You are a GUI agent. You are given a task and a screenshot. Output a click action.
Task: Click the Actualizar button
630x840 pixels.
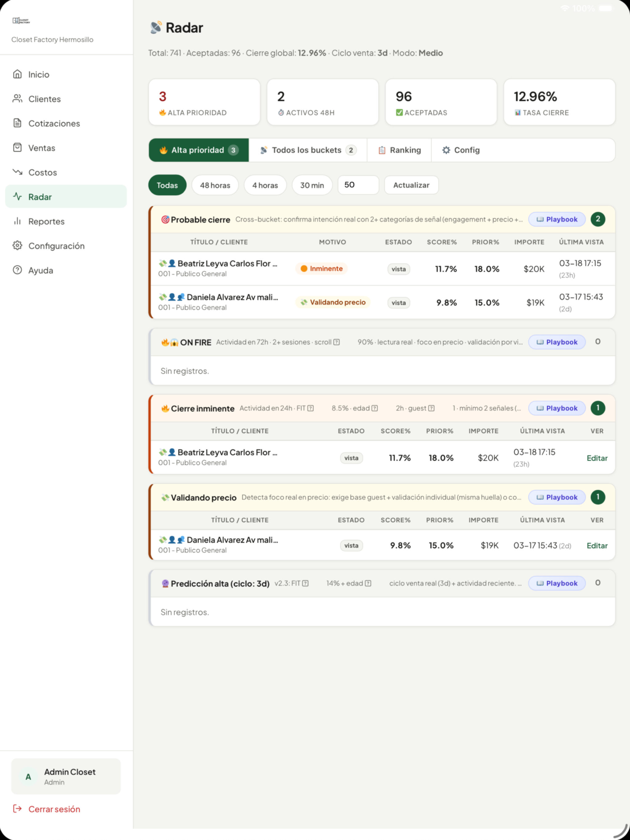coord(411,185)
